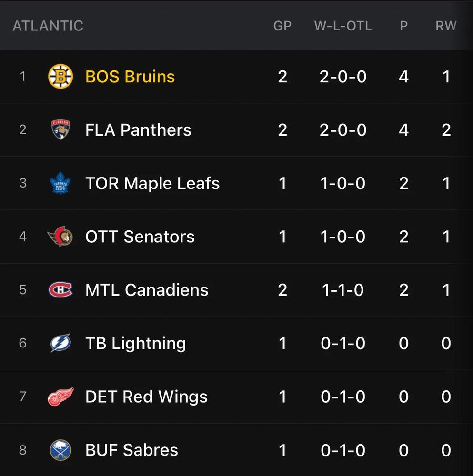The height and width of the screenshot is (476, 473).
Task: Sort standings by GP column header
Action: click(282, 26)
